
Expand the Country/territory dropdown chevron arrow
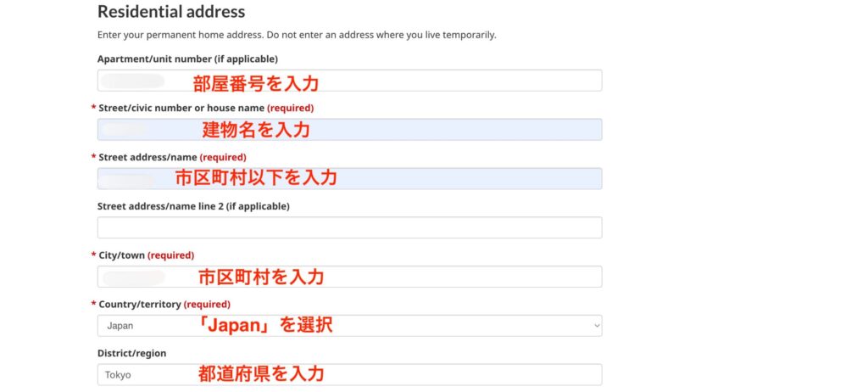(596, 325)
